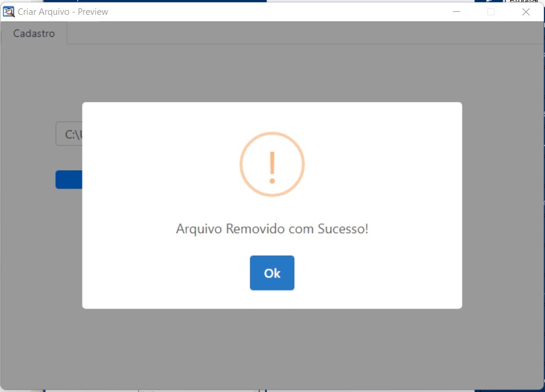Click the background window below the preview

point(178,390)
